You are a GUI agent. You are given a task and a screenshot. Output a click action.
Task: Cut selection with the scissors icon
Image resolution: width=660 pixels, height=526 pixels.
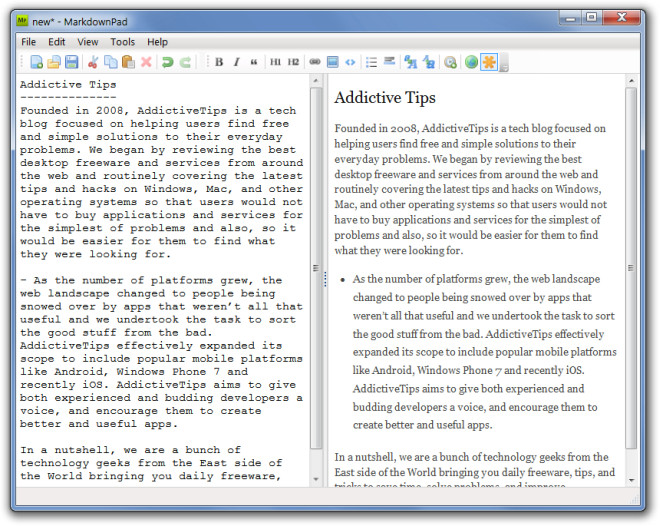(x=93, y=62)
